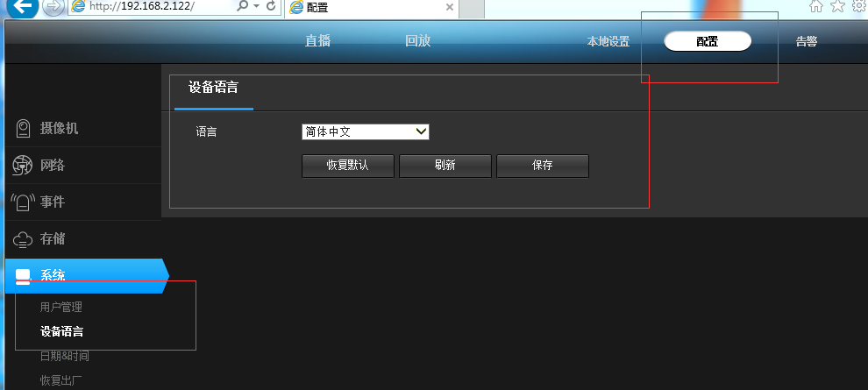Click the browser forward arrow button
The height and width of the screenshot is (390, 868).
53,6
